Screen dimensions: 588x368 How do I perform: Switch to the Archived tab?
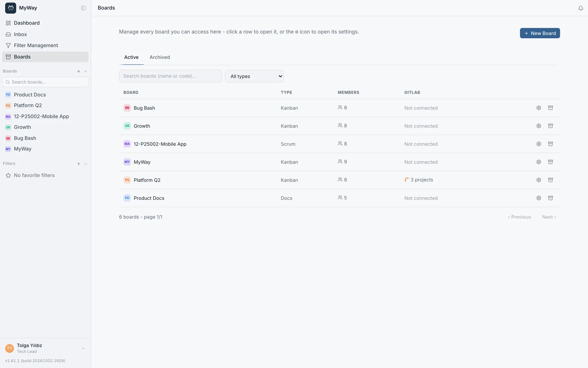(x=160, y=57)
